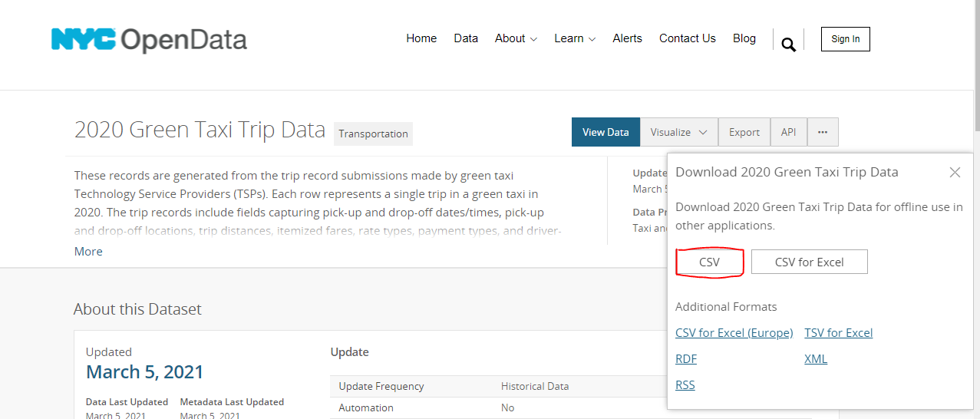
Task: Download XML format
Action: tap(816, 359)
